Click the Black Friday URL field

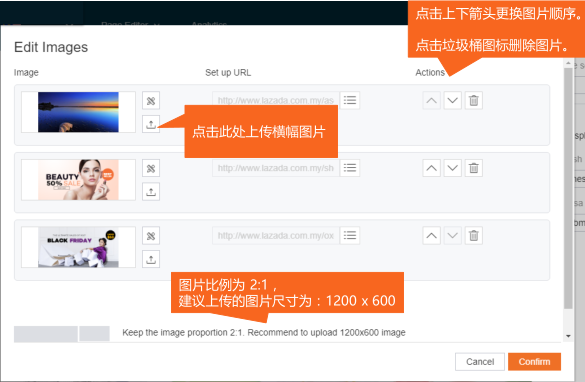276,235
